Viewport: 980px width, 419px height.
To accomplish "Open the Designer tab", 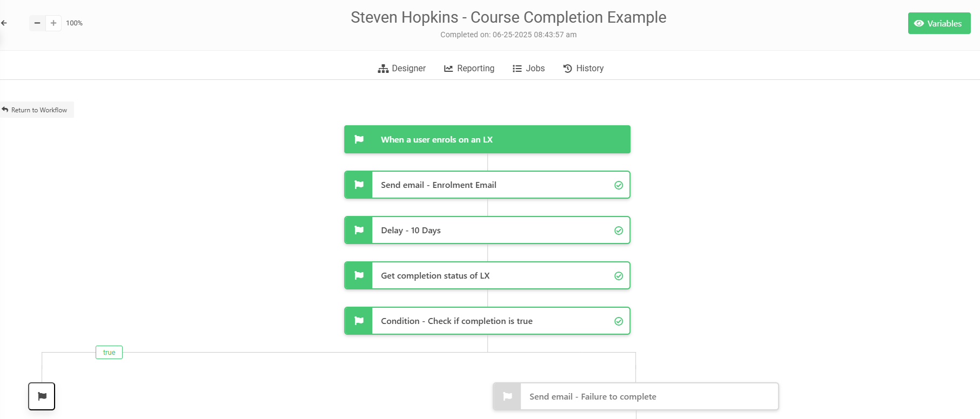I will [x=402, y=69].
